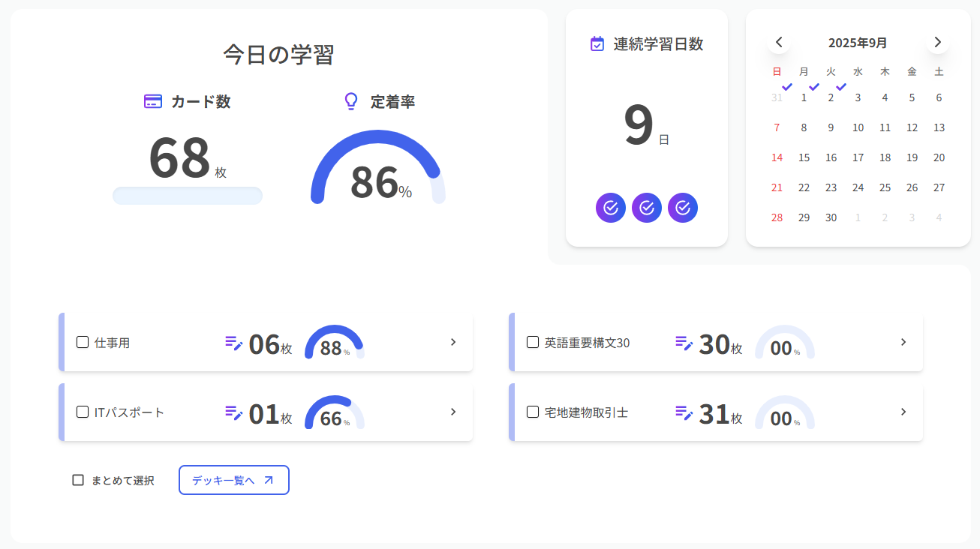
Task: Select September 15 in the calendar
Action: [x=804, y=157]
